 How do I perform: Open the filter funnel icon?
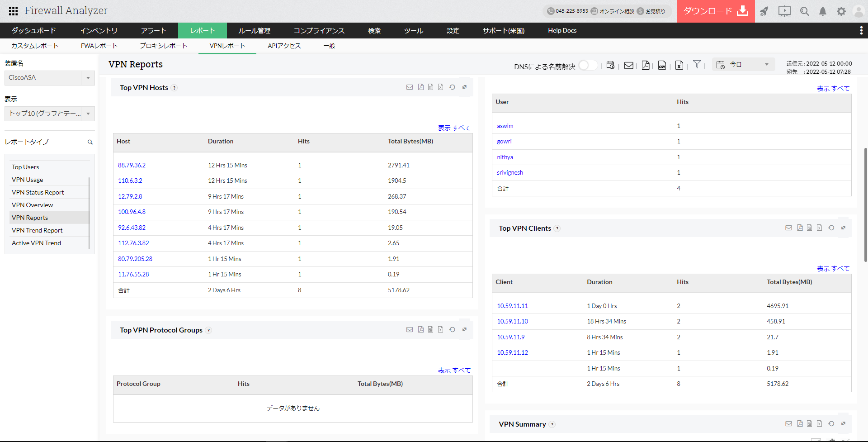(x=697, y=65)
